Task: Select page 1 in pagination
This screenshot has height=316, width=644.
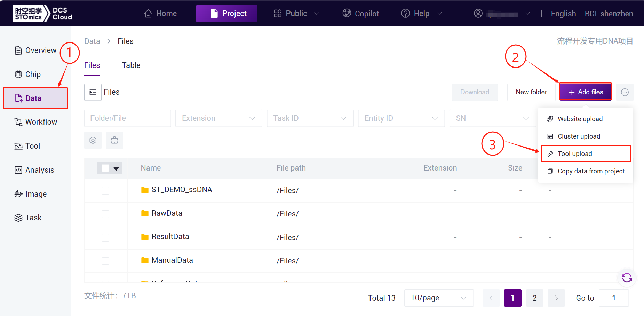Action: point(513,298)
